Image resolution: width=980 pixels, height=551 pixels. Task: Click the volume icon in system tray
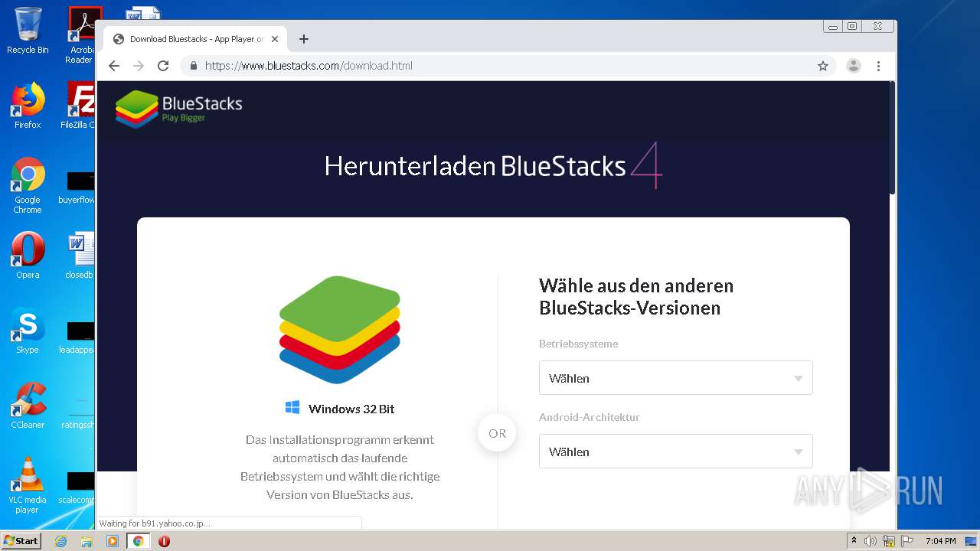coord(871,541)
